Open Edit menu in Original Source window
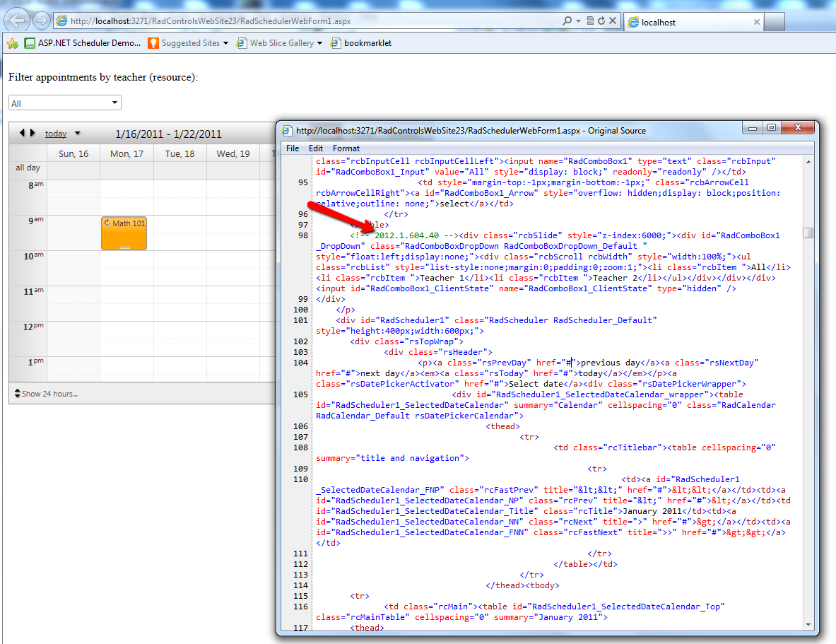 pos(316,148)
